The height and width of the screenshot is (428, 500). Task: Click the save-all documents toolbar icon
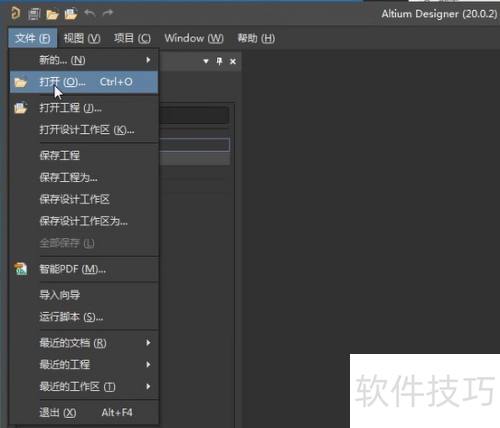(x=34, y=14)
